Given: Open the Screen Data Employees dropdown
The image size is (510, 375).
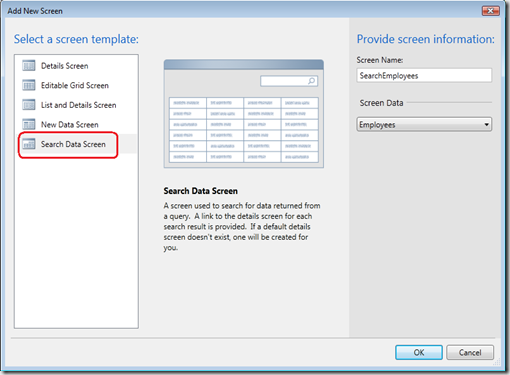Looking at the screenshot, I should pyautogui.click(x=424, y=124).
